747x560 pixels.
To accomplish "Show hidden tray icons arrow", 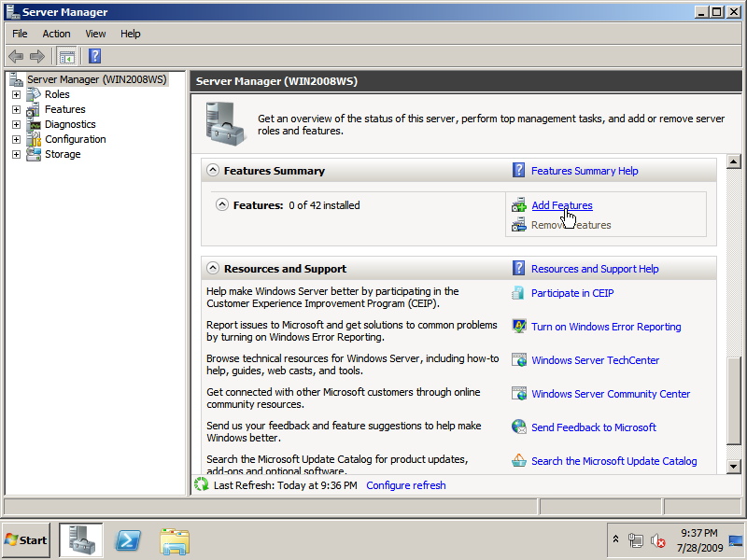I will click(615, 539).
